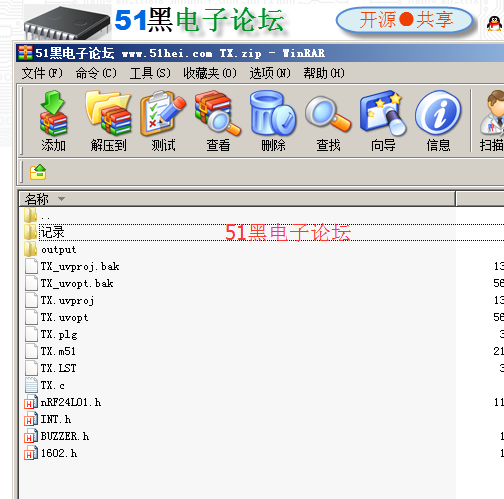Click the 51黑电子论坛 banner logo
Image resolution: width=504 pixels, height=499 pixels.
(x=199, y=20)
